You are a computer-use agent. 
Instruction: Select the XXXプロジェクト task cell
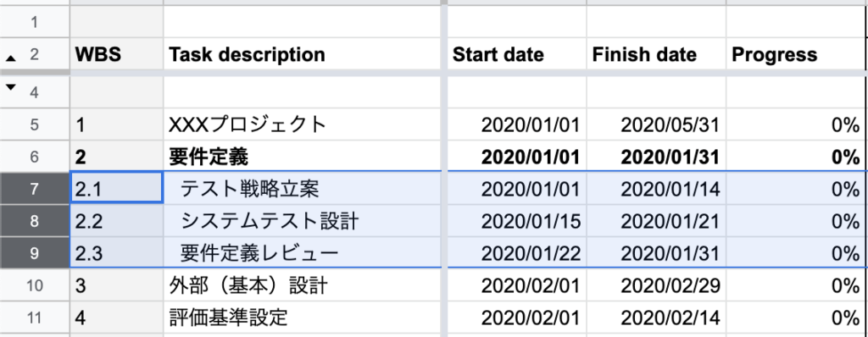pyautogui.click(x=303, y=124)
